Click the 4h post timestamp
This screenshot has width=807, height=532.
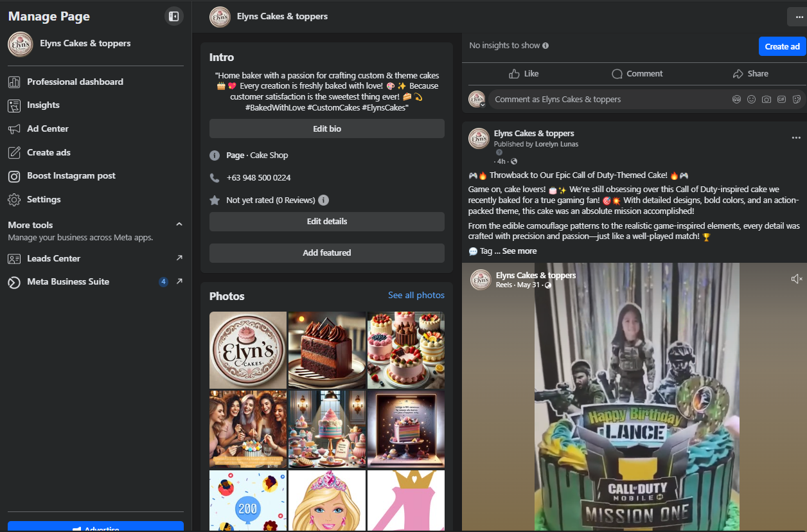tap(501, 161)
